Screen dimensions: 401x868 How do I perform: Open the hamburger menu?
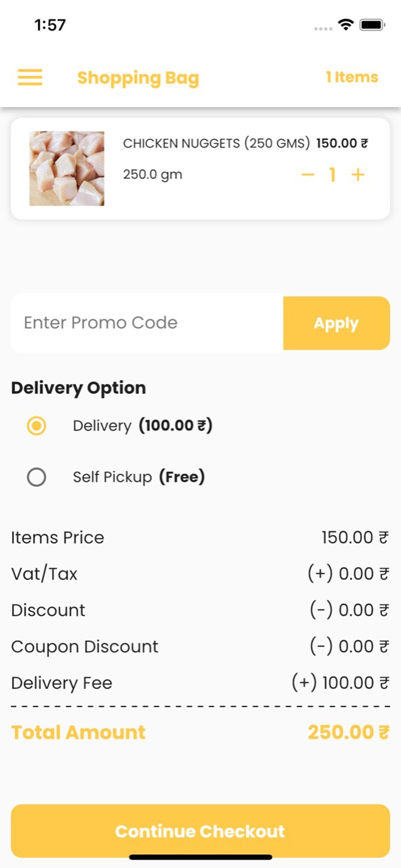[30, 77]
